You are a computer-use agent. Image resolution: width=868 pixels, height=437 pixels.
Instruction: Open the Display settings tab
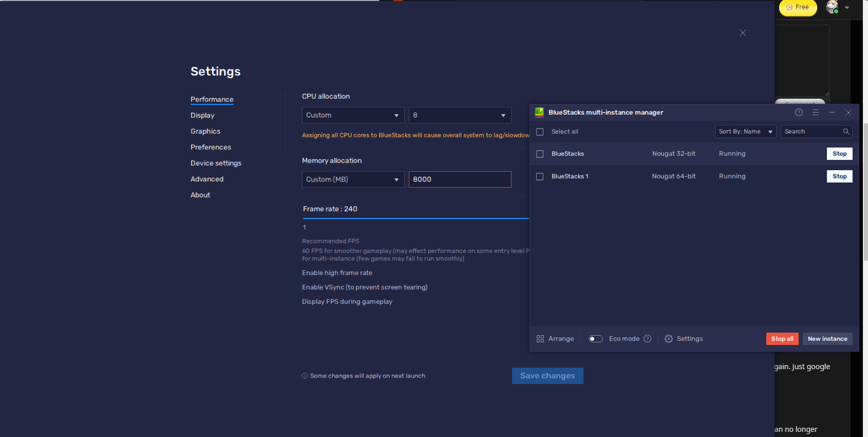202,115
